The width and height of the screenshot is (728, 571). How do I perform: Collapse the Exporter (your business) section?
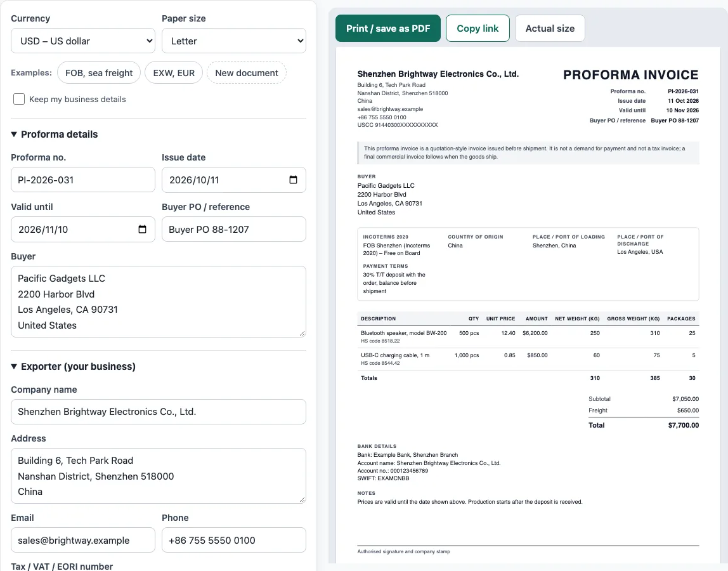[74, 367]
